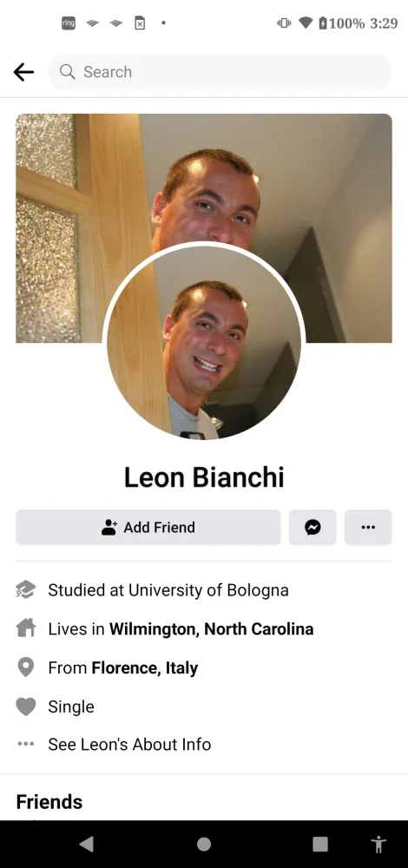Tap the graduation cap education icon

25,590
